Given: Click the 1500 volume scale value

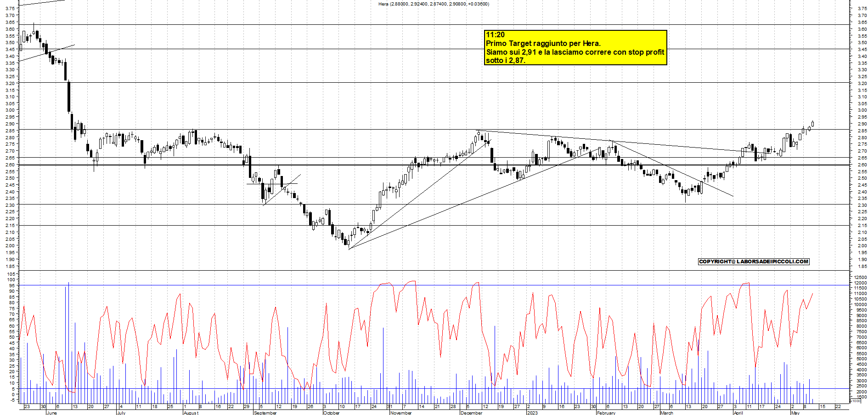Looking at the screenshot, I should click(861, 397).
